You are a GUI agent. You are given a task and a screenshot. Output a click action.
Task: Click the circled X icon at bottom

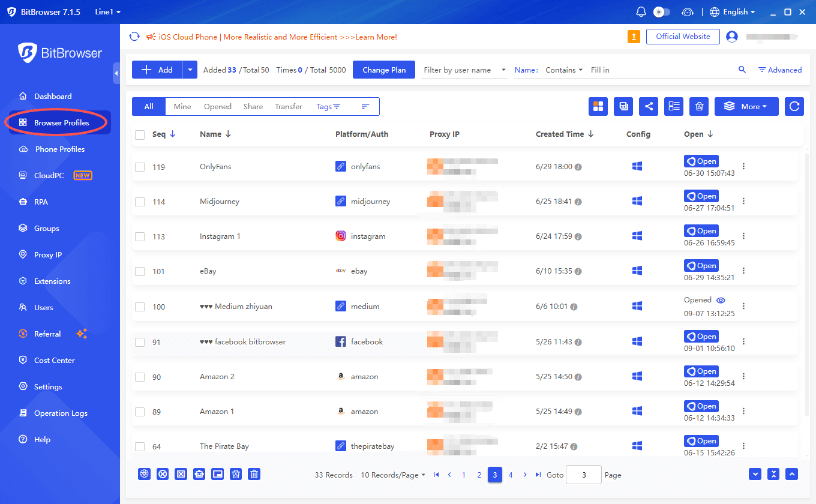pyautogui.click(x=162, y=474)
